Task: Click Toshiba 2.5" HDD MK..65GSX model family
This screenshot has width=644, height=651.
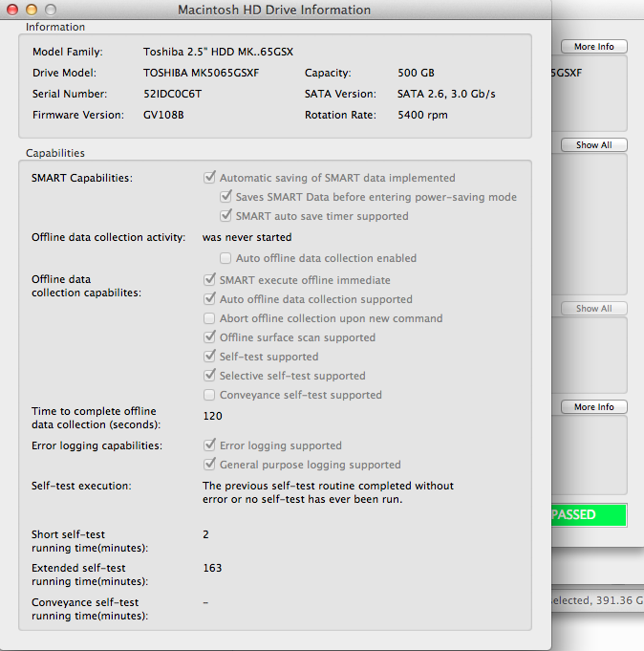Action: [218, 52]
